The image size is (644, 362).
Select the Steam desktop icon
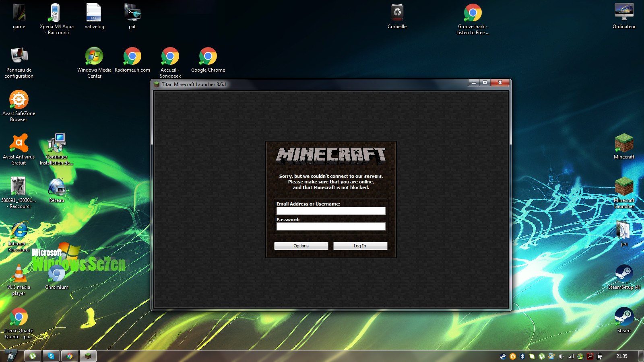pos(624,321)
